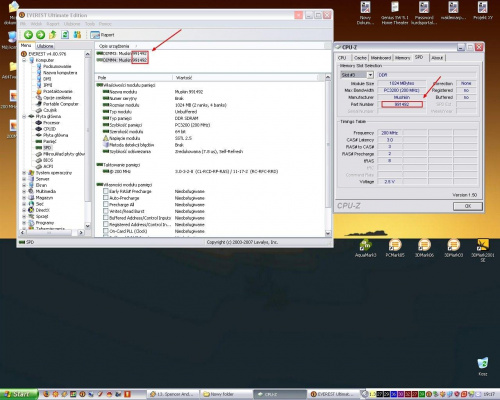Toggle the Early RAS# Precharge checkbox

pos(106,191)
